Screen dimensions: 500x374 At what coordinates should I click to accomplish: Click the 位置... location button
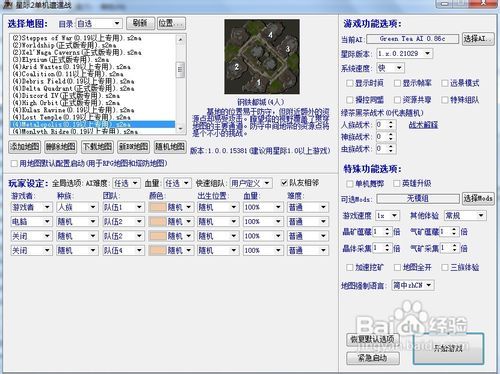pos(171,23)
